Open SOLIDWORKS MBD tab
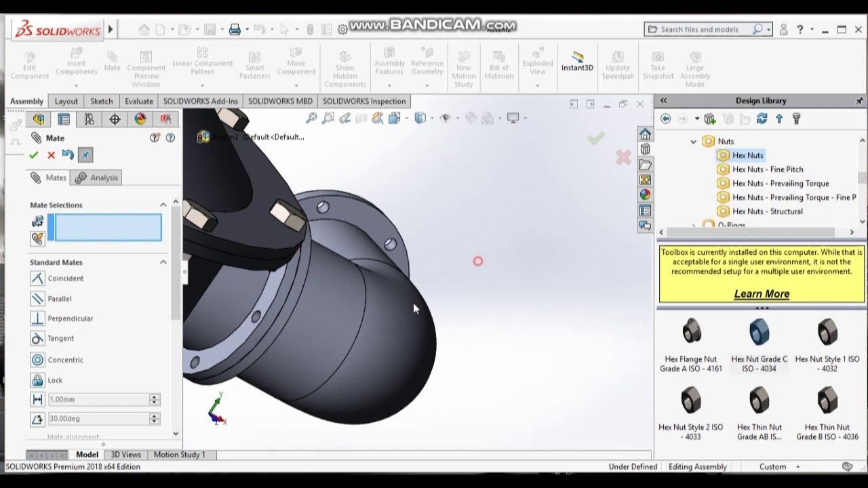 (x=280, y=101)
